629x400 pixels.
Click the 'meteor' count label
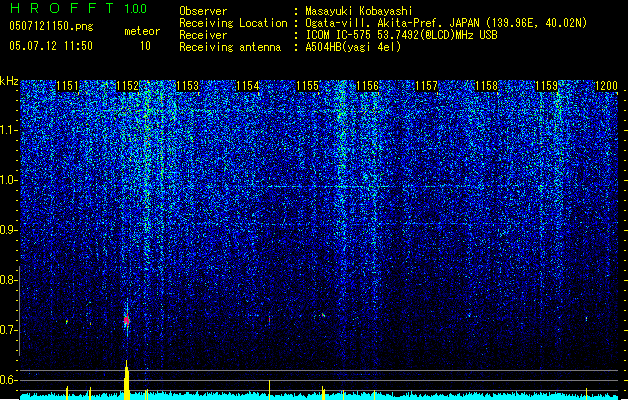pyautogui.click(x=142, y=31)
